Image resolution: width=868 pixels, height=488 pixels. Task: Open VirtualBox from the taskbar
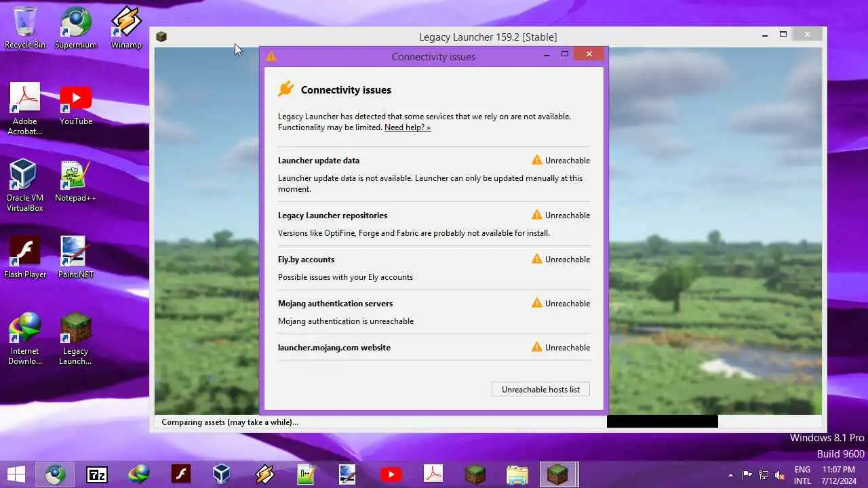tap(222, 474)
